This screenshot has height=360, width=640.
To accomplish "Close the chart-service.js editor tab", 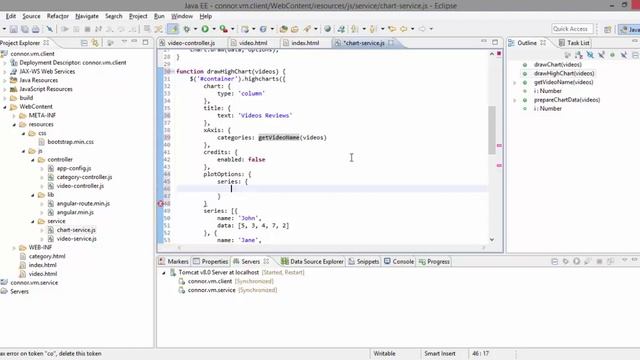I will pyautogui.click(x=391, y=42).
